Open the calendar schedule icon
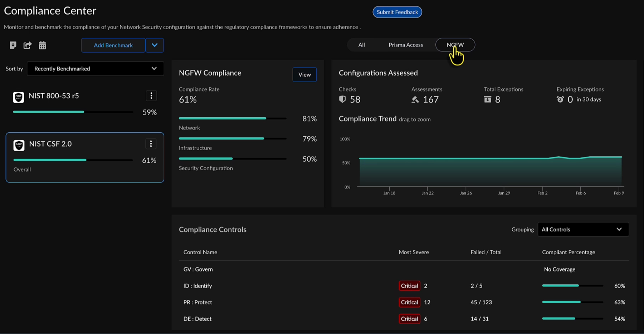644x334 pixels. [x=42, y=45]
